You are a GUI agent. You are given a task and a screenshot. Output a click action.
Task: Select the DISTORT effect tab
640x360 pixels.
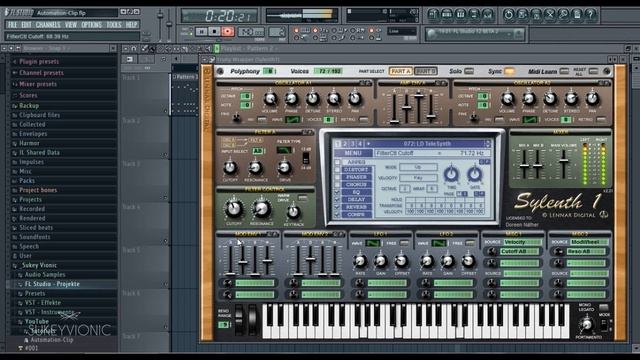pyautogui.click(x=357, y=170)
